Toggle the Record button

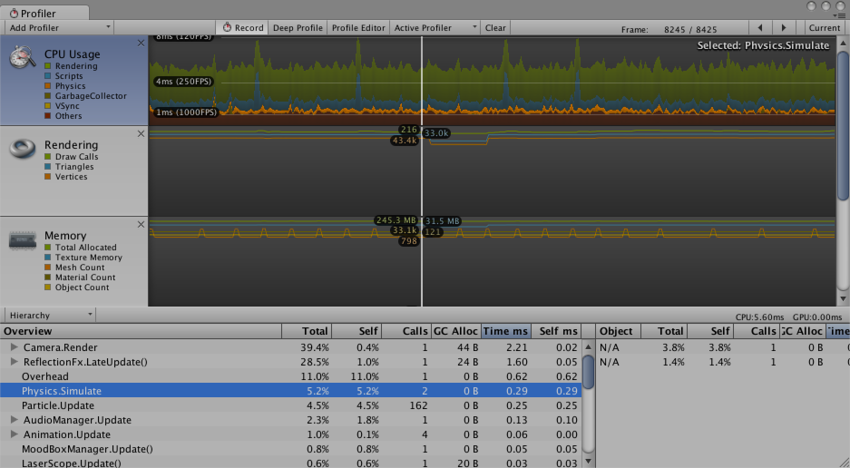242,28
